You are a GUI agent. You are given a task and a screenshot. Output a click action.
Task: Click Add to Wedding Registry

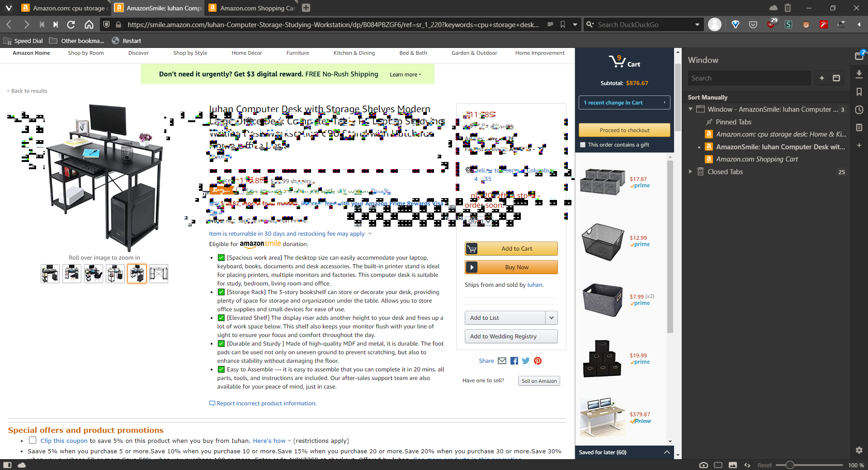[x=511, y=336]
